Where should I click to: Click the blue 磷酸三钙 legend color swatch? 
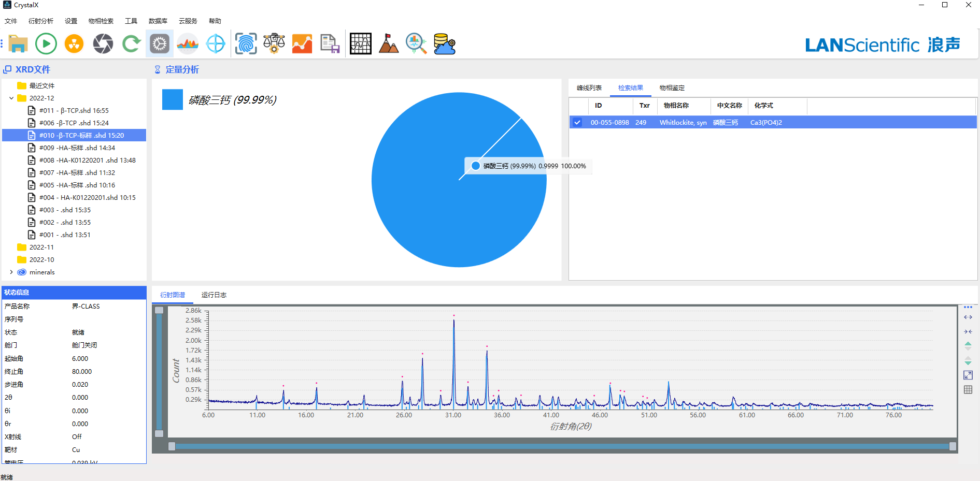pyautogui.click(x=173, y=99)
